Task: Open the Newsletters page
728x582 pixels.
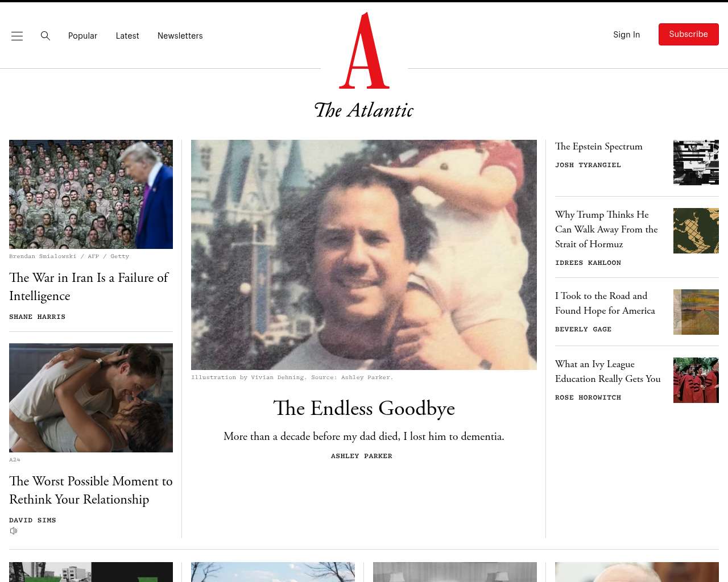Action: 180,36
